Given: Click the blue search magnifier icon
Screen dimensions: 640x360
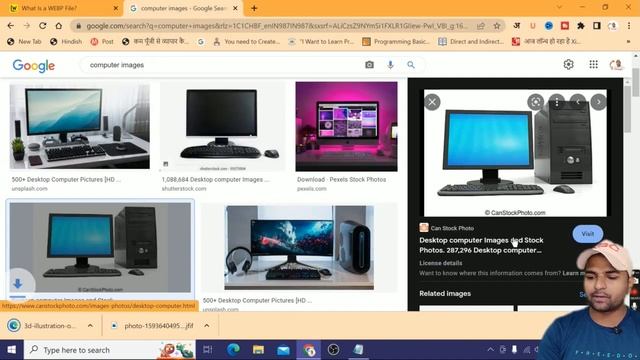Looking at the screenshot, I should [x=411, y=65].
